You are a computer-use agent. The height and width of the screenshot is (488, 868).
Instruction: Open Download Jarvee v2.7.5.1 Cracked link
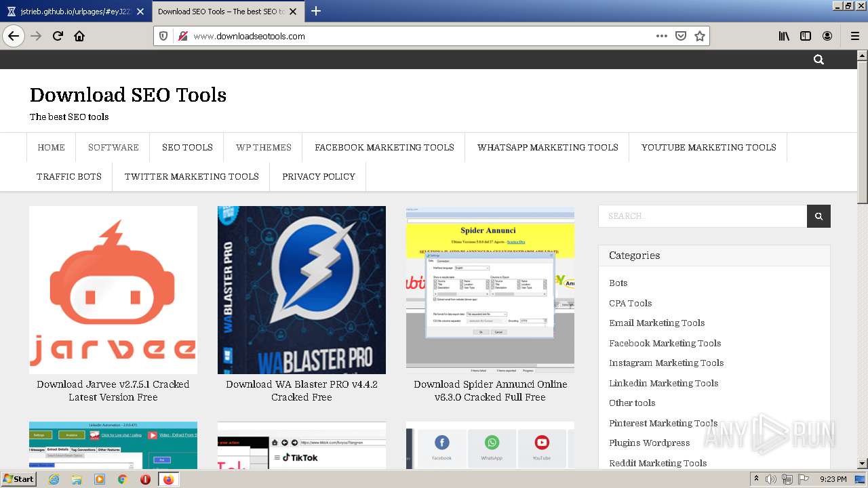(x=113, y=390)
